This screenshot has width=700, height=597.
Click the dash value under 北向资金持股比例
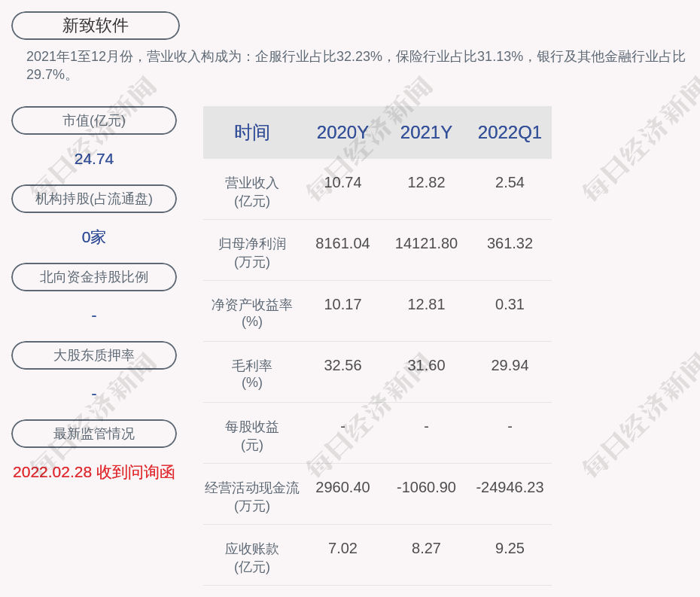click(94, 315)
